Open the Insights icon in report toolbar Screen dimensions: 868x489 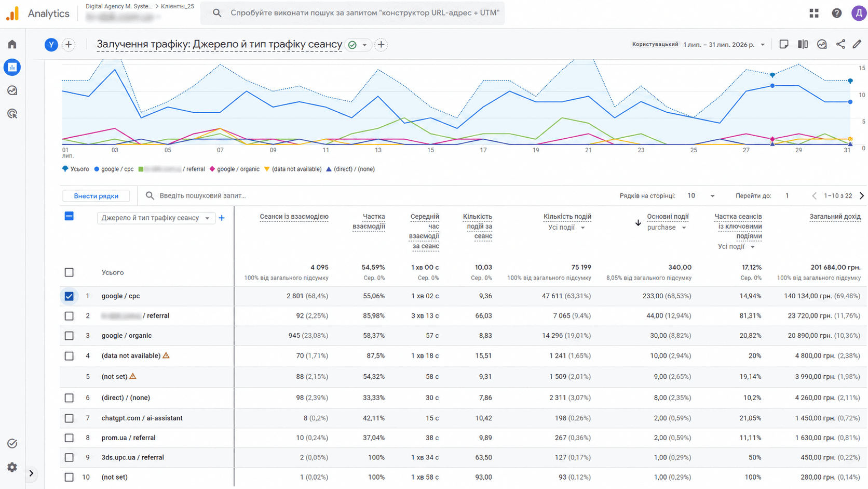click(x=822, y=44)
